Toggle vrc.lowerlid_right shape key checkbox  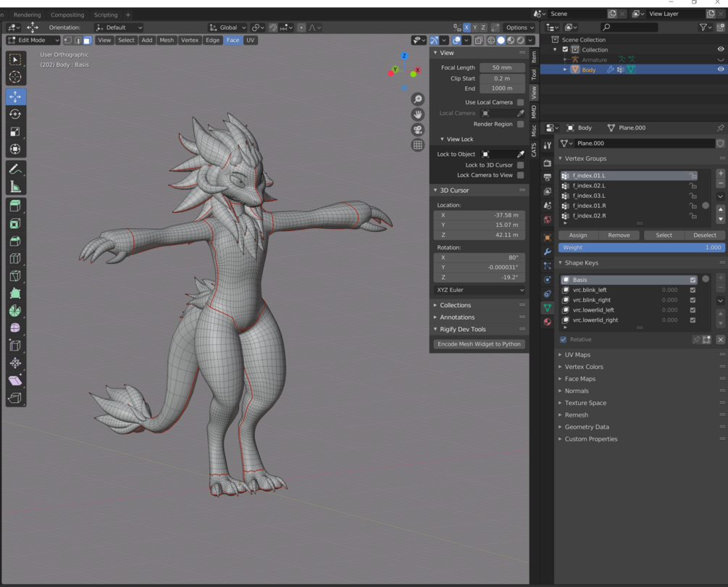693,320
